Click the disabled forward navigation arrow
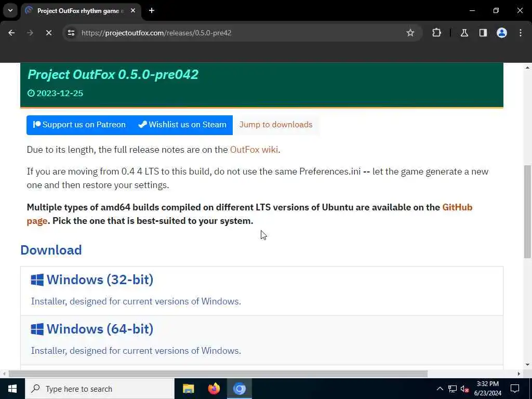This screenshot has height=399, width=532. 30,33
